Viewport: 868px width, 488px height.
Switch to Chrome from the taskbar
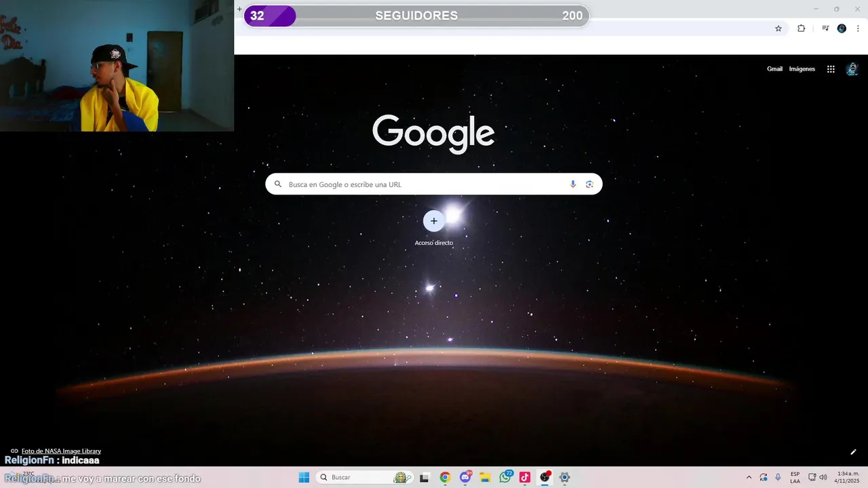(x=445, y=477)
